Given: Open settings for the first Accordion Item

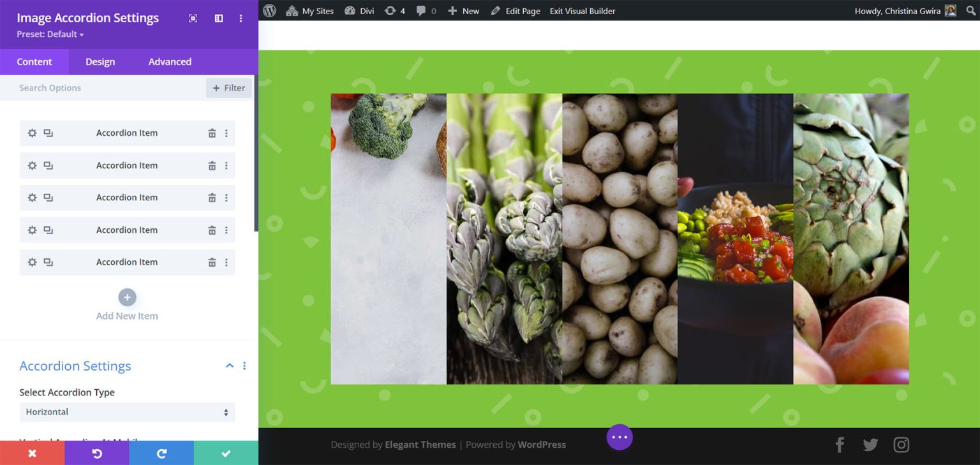Looking at the screenshot, I should tap(32, 133).
